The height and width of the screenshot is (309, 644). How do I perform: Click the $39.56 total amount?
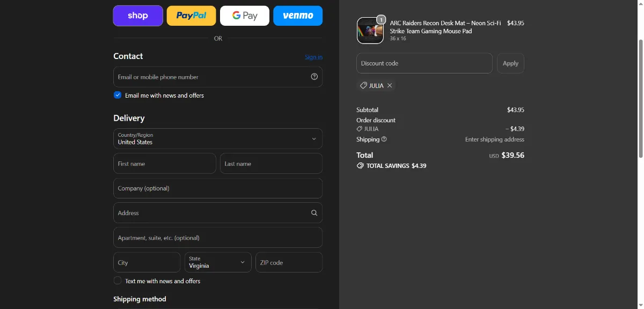(x=513, y=155)
